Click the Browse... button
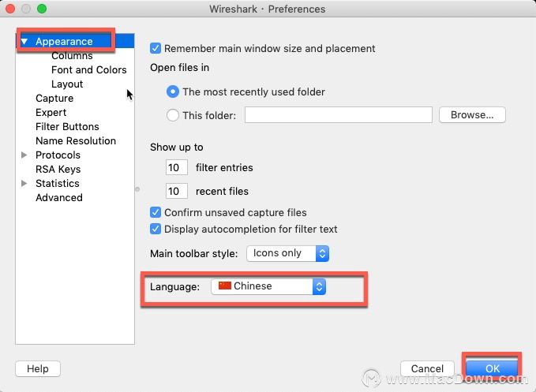 pyautogui.click(x=472, y=114)
